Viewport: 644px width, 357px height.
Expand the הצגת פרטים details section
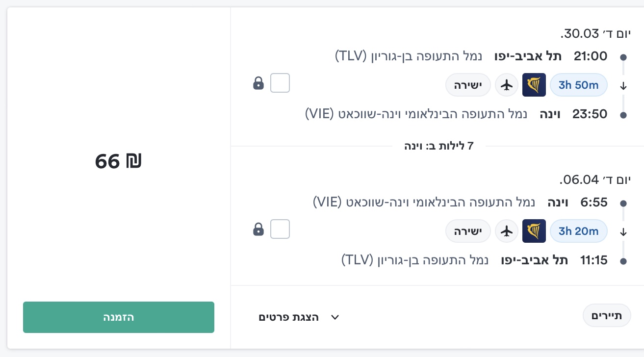coord(289,317)
